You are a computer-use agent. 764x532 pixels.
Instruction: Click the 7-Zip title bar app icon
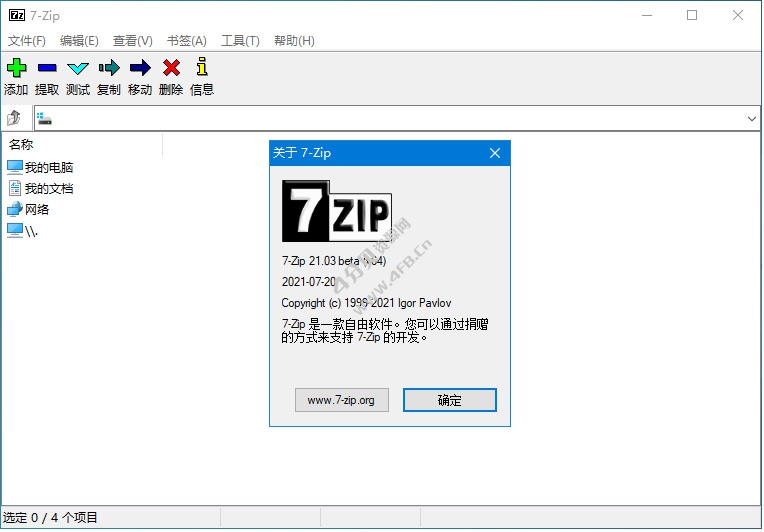pyautogui.click(x=17, y=15)
